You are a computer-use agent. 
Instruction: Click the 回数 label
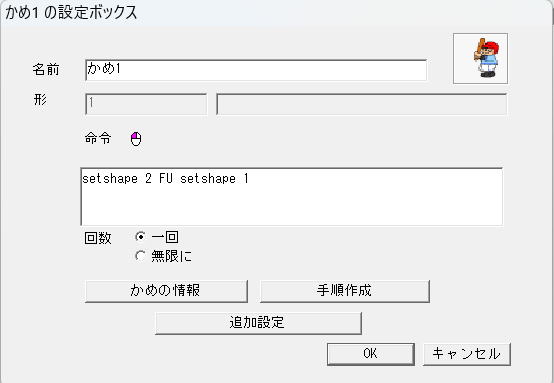(98, 238)
